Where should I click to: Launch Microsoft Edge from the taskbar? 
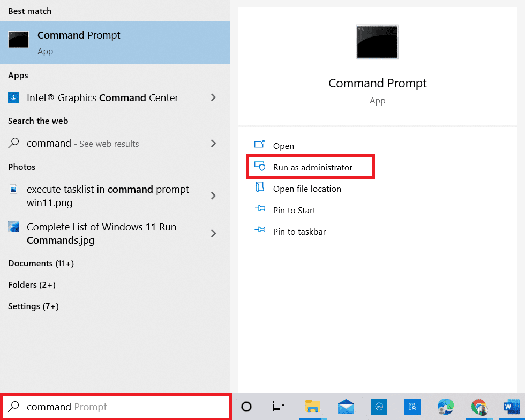coord(445,407)
